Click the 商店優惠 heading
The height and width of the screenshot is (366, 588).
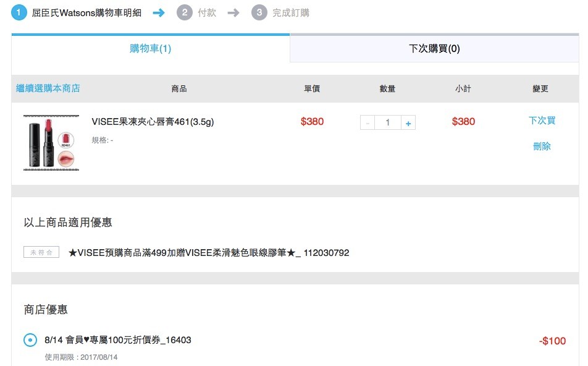[x=46, y=309]
